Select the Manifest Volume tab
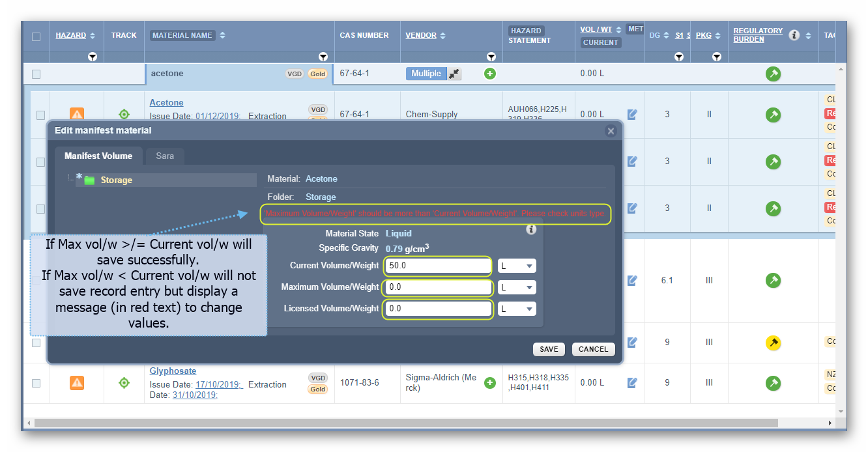Screen dimensions: 868x452 (98, 156)
